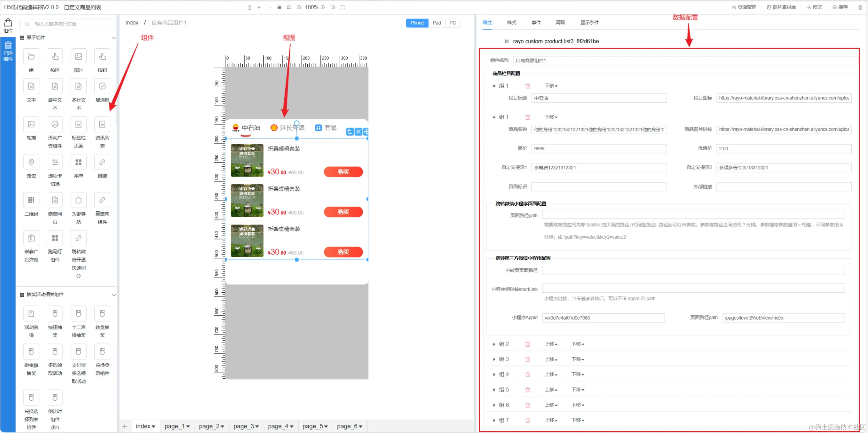The width and height of the screenshot is (868, 433).
Task: Click the bottom center resize handle of selected component
Action: point(297,260)
